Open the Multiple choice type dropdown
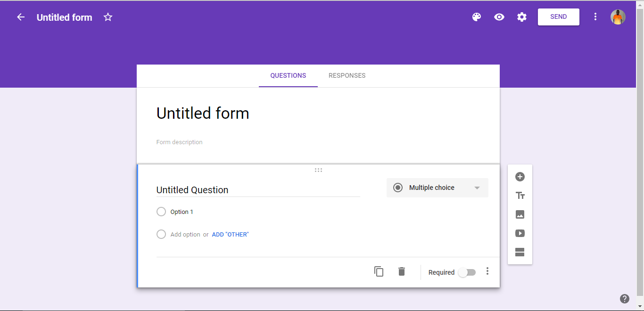 coord(438,188)
